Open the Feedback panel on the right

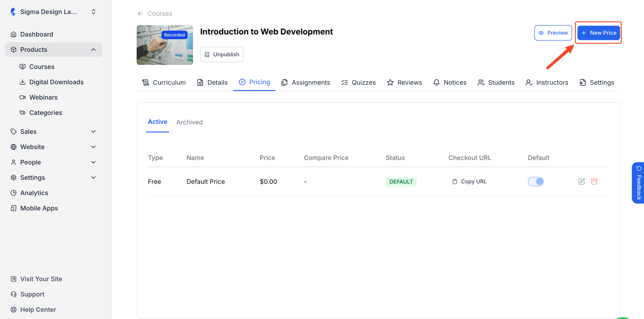[638, 183]
